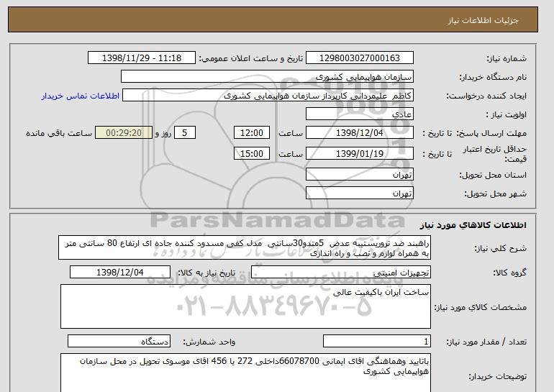Click the buyer notes box توضیحات خریدار
This screenshot has height=392, width=554.
coord(245,373)
